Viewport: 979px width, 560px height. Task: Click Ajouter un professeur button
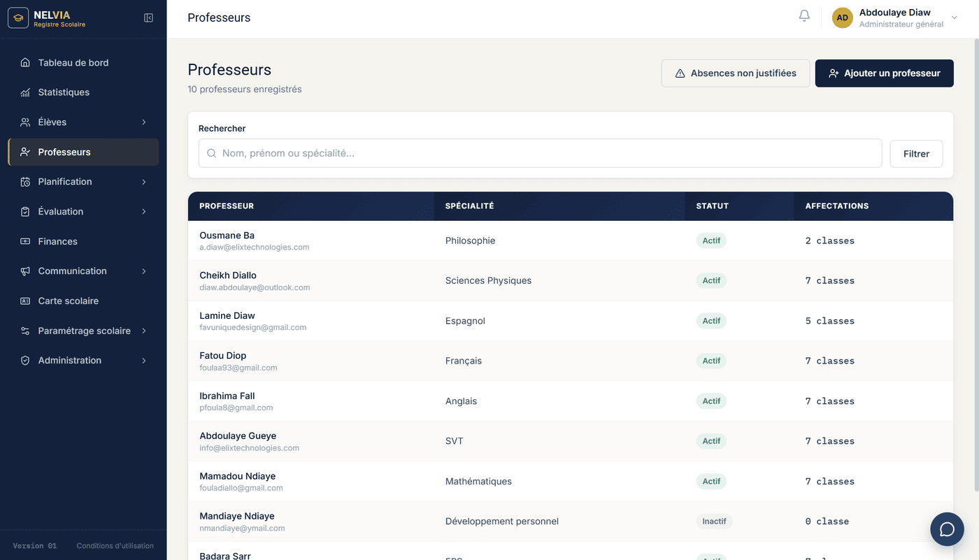pyautogui.click(x=885, y=73)
